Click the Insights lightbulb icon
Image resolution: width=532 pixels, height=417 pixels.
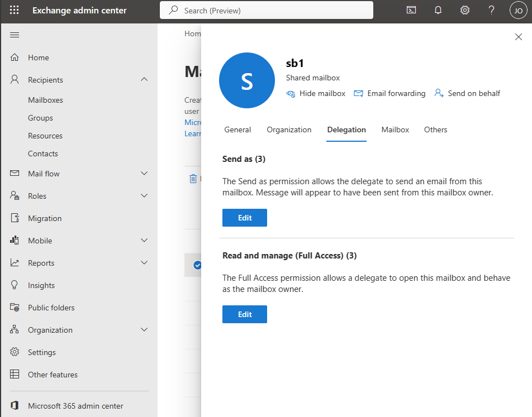(15, 285)
